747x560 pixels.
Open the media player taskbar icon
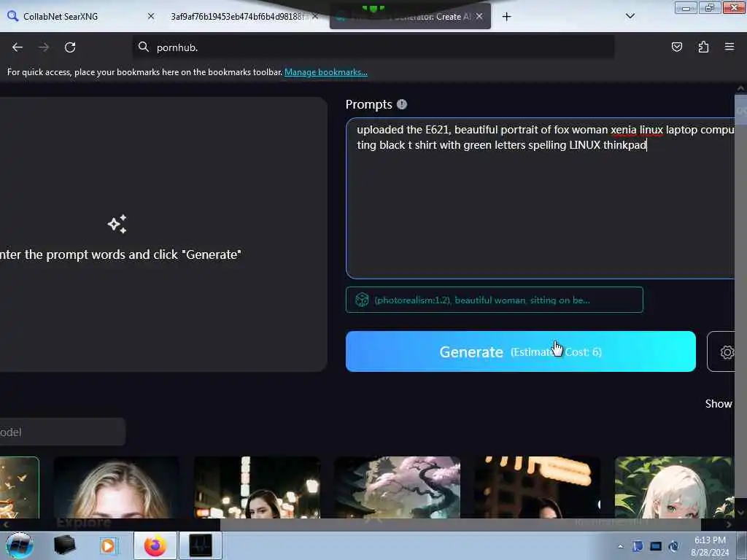pos(108,545)
